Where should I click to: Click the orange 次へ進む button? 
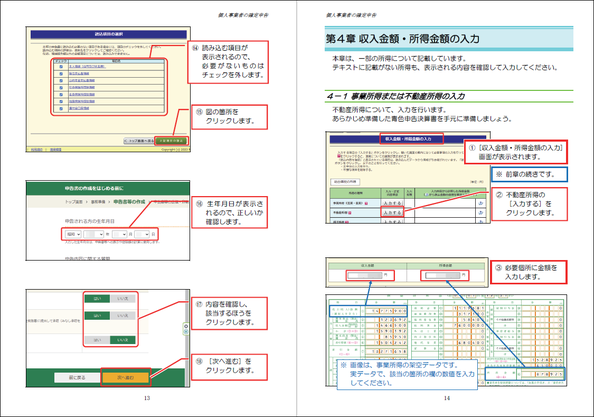[125, 378]
